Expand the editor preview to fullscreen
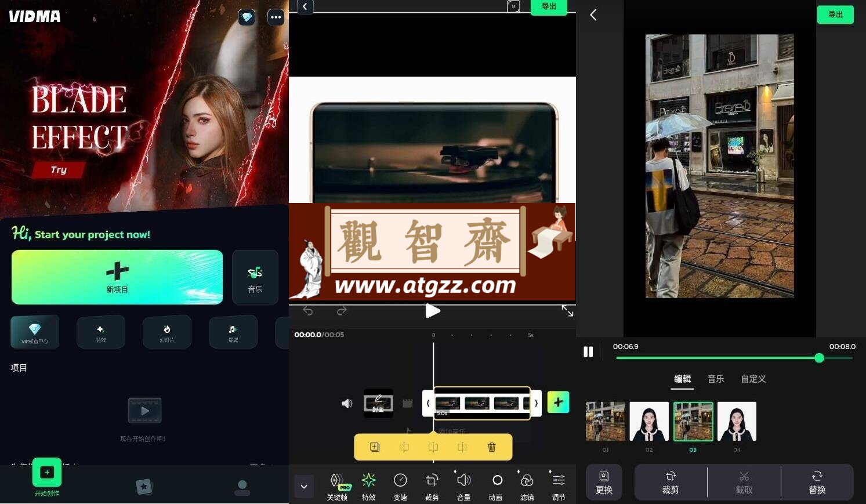The height and width of the screenshot is (504, 866). pyautogui.click(x=567, y=311)
